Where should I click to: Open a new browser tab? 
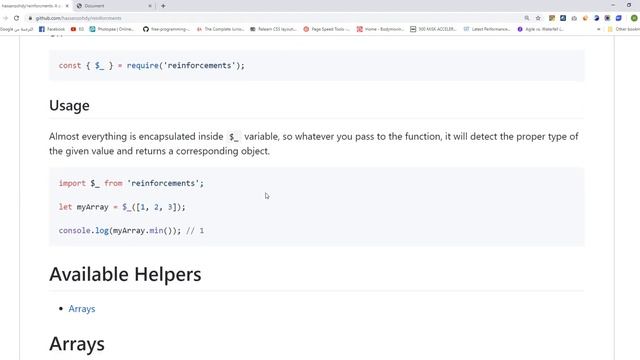click(163, 6)
